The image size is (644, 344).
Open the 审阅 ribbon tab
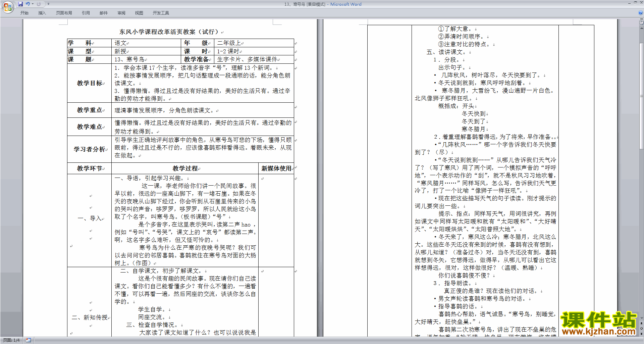click(x=121, y=13)
